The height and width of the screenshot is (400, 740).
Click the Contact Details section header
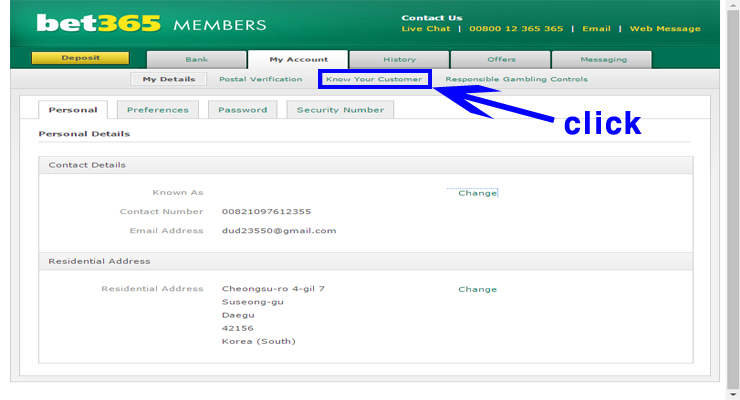366,165
